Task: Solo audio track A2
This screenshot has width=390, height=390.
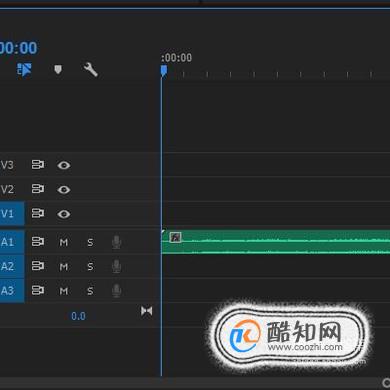Action: tap(90, 267)
